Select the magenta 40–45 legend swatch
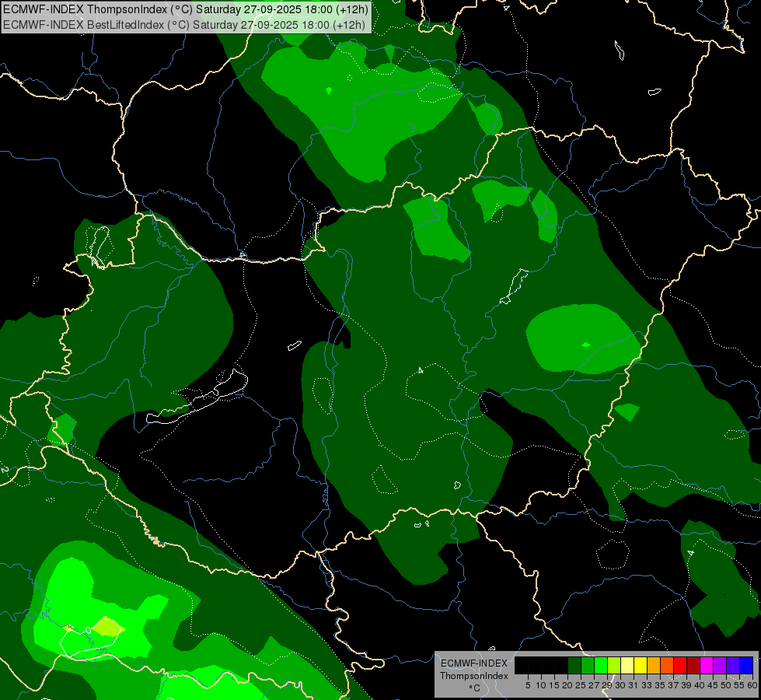 (707, 665)
